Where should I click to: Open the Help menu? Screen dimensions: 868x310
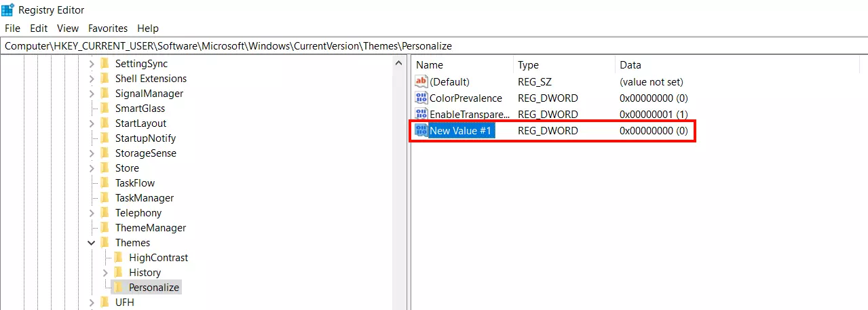tap(148, 28)
